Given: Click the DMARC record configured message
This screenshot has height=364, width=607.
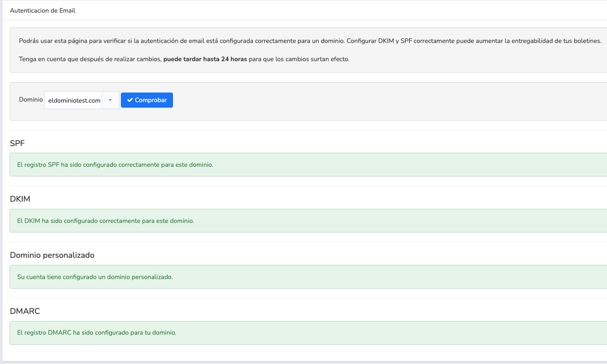Looking at the screenshot, I should click(96, 333).
